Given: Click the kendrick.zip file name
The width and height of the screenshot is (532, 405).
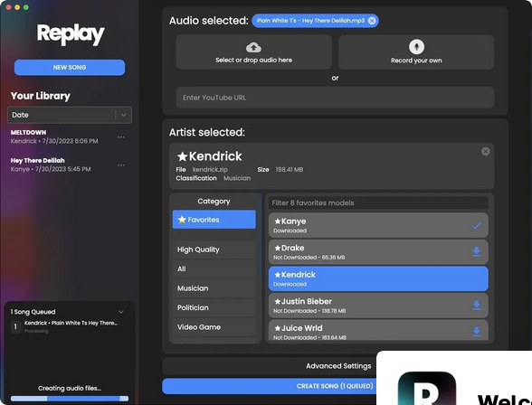Looking at the screenshot, I should (210, 170).
